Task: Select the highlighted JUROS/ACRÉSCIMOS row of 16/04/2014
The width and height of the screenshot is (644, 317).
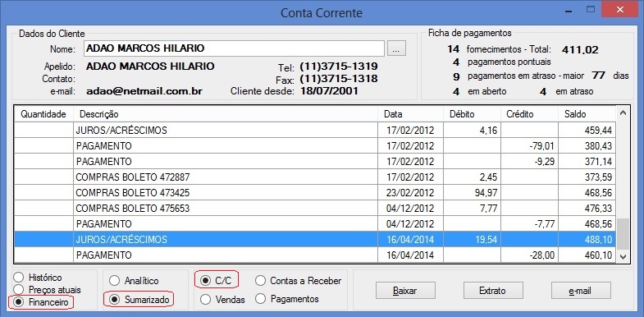Action: (315, 239)
